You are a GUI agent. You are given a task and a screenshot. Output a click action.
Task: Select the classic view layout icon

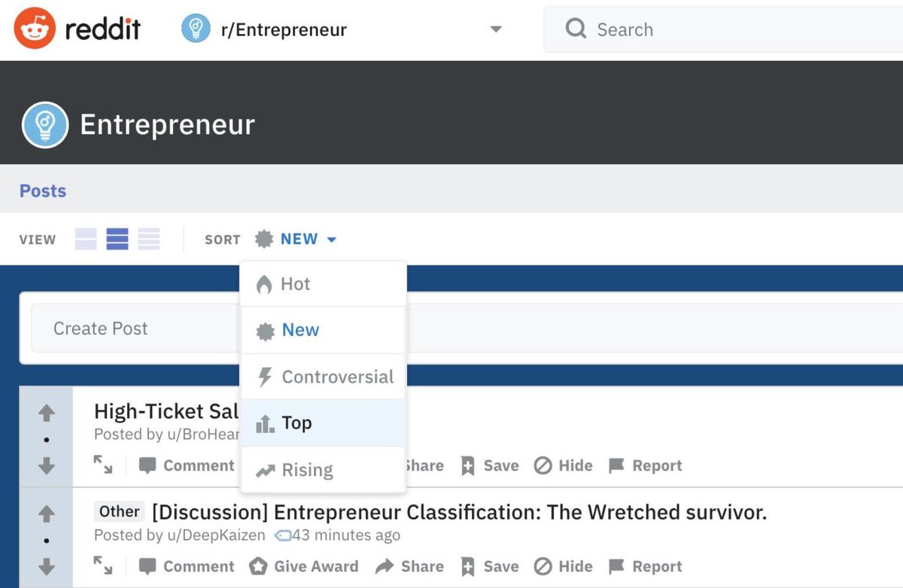[x=117, y=239]
